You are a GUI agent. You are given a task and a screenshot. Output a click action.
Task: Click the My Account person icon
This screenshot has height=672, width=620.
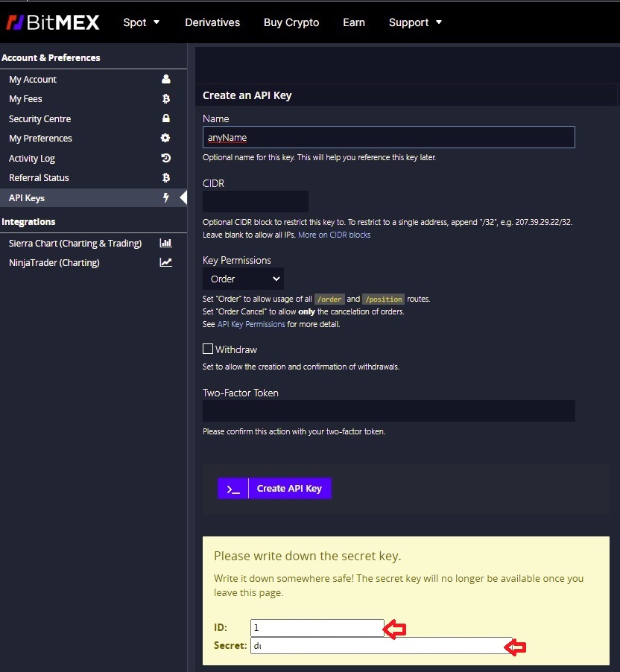click(x=166, y=79)
